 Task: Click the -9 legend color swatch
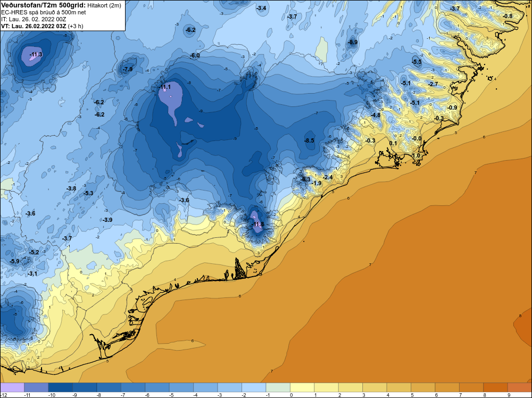point(85,387)
